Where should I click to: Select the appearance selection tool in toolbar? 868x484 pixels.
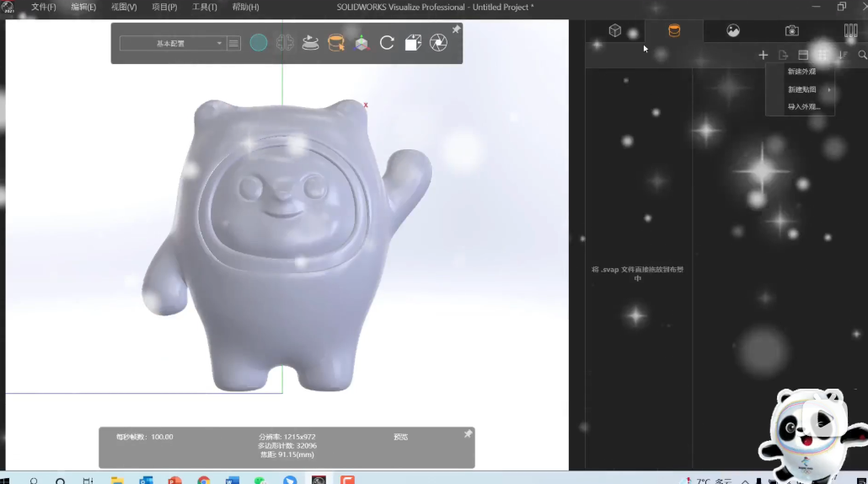click(x=336, y=43)
